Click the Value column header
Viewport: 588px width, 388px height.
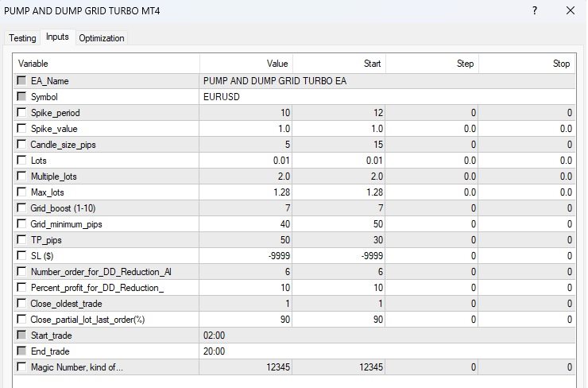pos(246,64)
